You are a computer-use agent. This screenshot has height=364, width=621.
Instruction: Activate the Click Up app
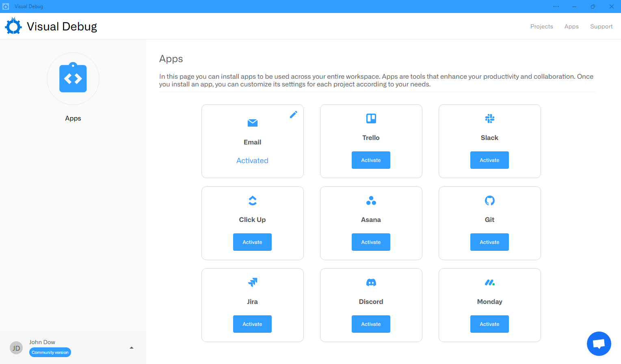pos(252,242)
